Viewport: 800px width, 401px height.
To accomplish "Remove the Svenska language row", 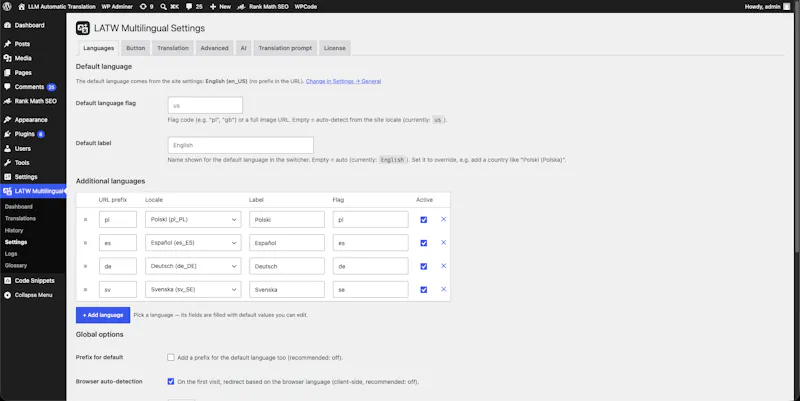I will coord(443,289).
